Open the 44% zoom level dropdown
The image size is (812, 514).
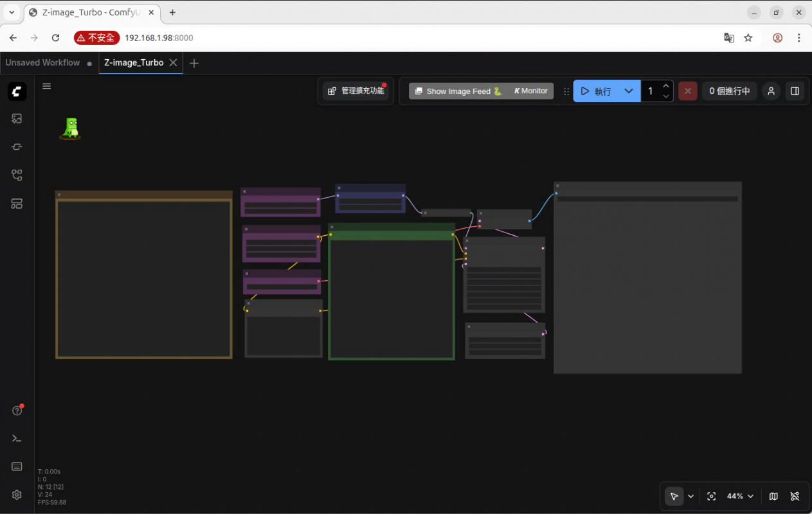(739, 497)
